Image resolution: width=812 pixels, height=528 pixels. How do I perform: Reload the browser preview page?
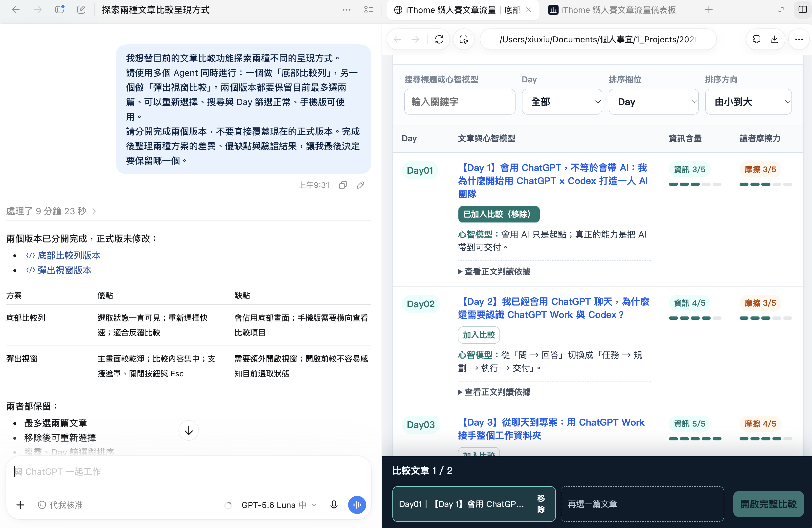pyautogui.click(x=439, y=40)
